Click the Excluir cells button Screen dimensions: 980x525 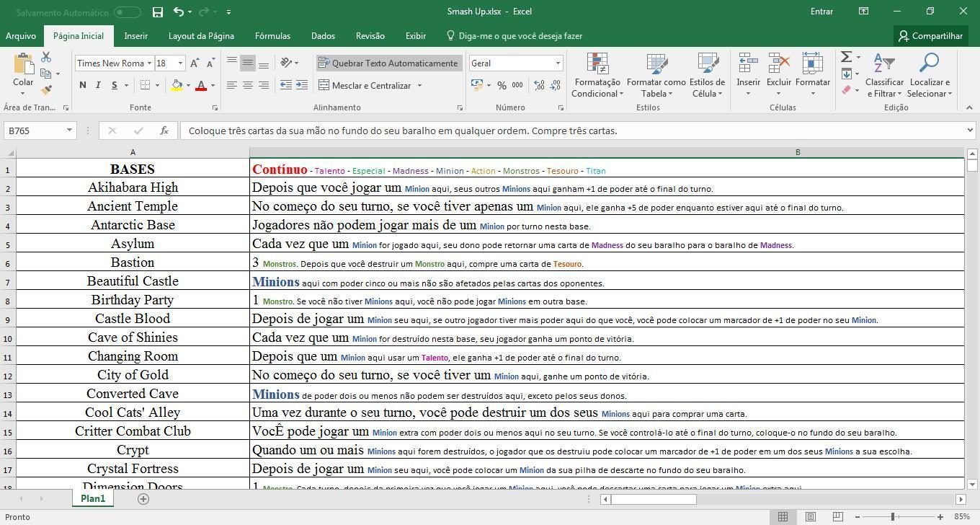(x=778, y=75)
